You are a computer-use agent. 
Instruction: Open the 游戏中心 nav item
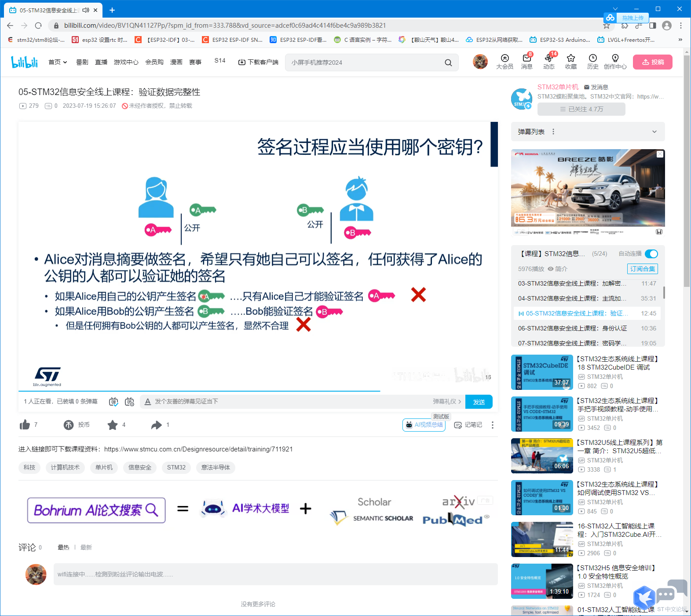[x=126, y=62]
